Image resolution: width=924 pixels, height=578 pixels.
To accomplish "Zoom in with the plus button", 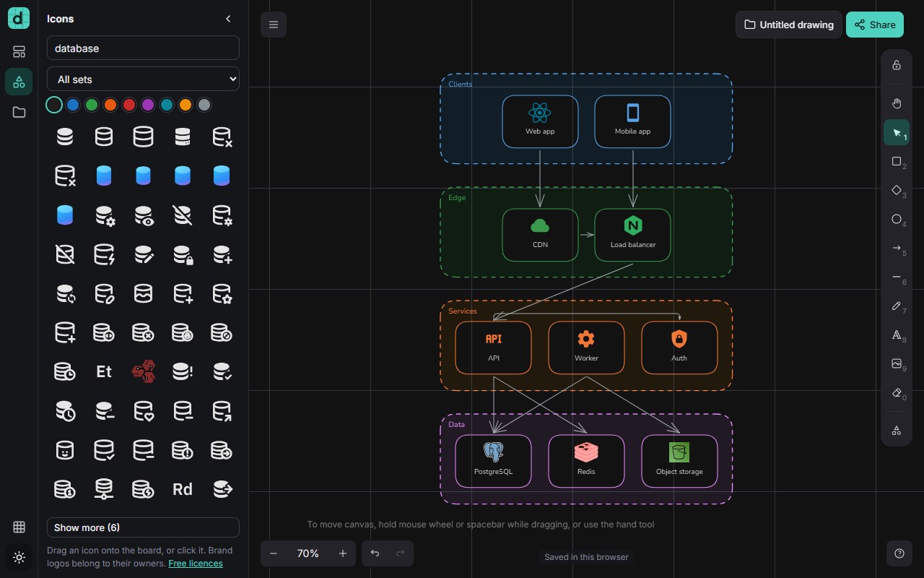I will tap(343, 553).
